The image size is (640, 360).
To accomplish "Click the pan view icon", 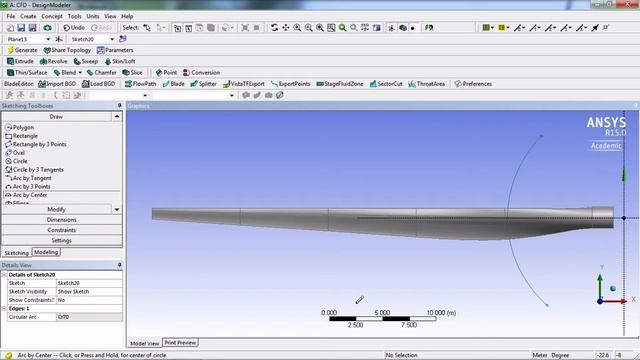I will point(286,28).
